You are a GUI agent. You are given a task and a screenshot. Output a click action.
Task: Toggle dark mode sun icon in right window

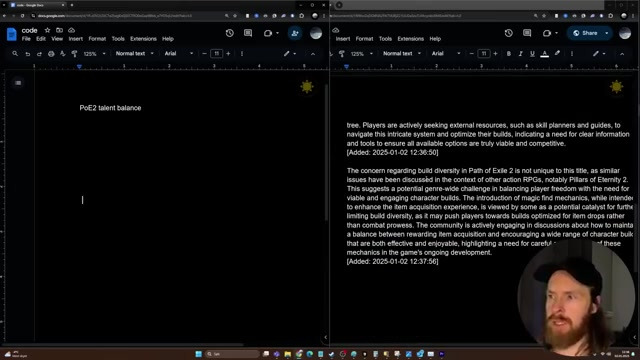pyautogui.click(x=616, y=87)
